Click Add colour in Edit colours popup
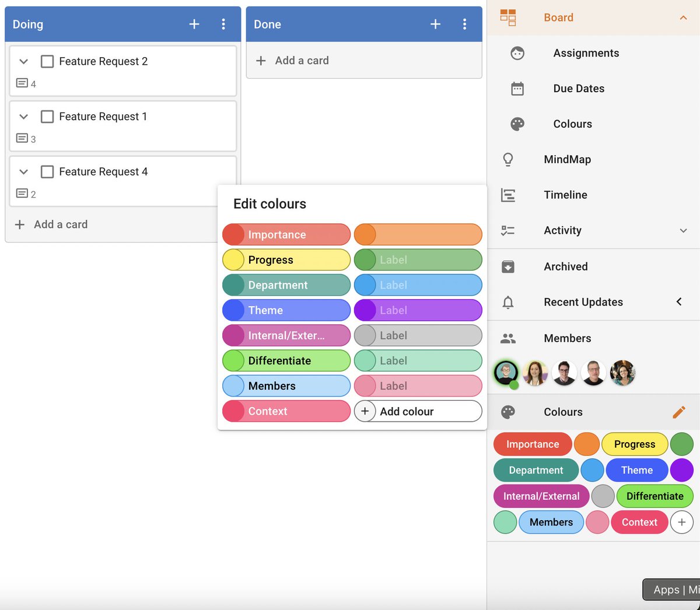The height and width of the screenshot is (610, 700). [418, 411]
